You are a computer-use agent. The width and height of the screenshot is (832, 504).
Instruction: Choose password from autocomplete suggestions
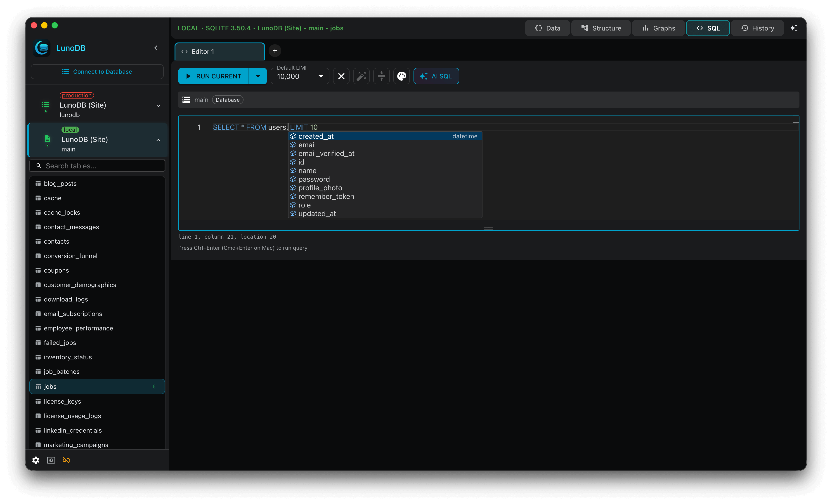point(385,179)
